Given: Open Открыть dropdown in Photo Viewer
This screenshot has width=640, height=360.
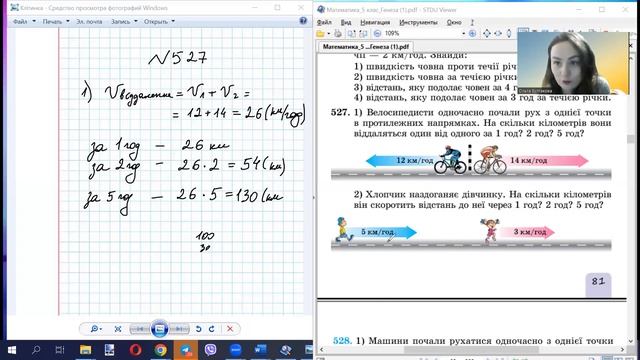Looking at the screenshot, I should click(159, 21).
